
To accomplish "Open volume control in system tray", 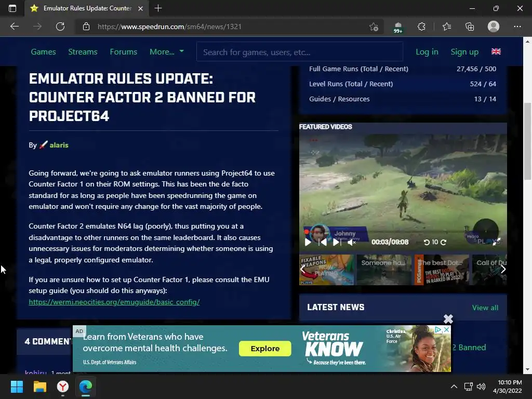I will click(x=481, y=387).
